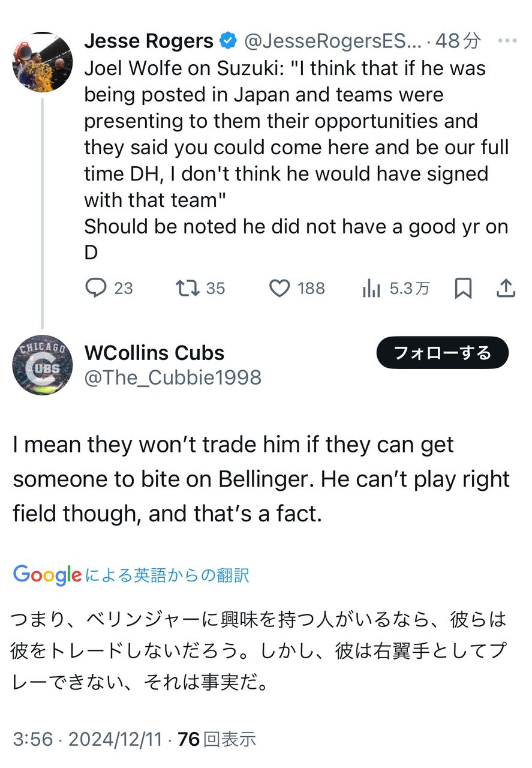Tap Jesse Rogers' blue verified badge
The width and height of the screenshot is (532, 768).
[229, 41]
